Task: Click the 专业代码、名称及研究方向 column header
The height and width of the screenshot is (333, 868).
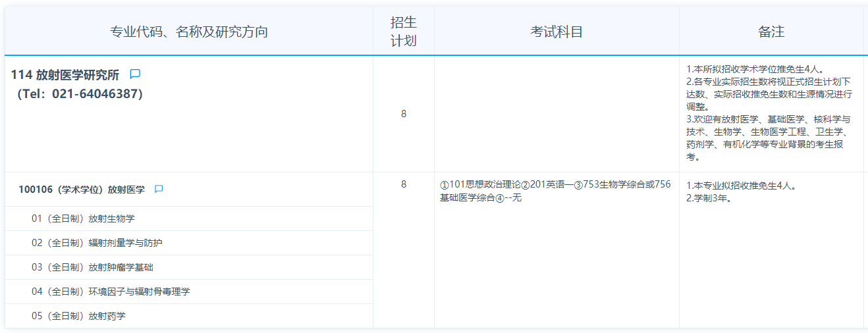Action: [x=189, y=32]
